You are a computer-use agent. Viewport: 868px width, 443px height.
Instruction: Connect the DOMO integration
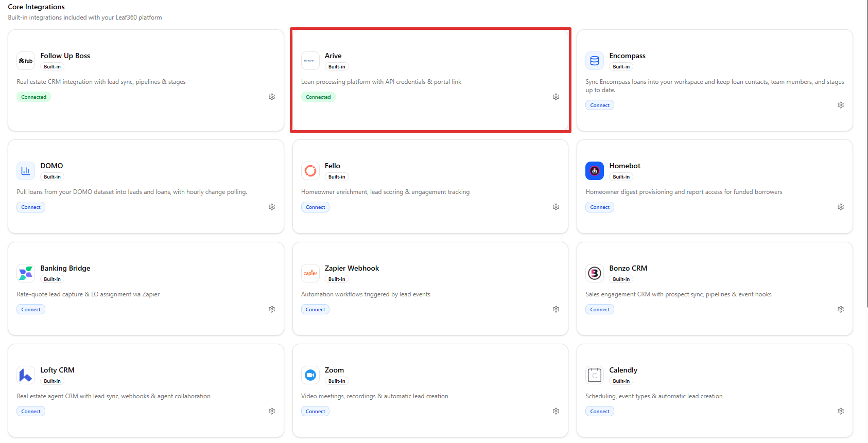coord(31,207)
